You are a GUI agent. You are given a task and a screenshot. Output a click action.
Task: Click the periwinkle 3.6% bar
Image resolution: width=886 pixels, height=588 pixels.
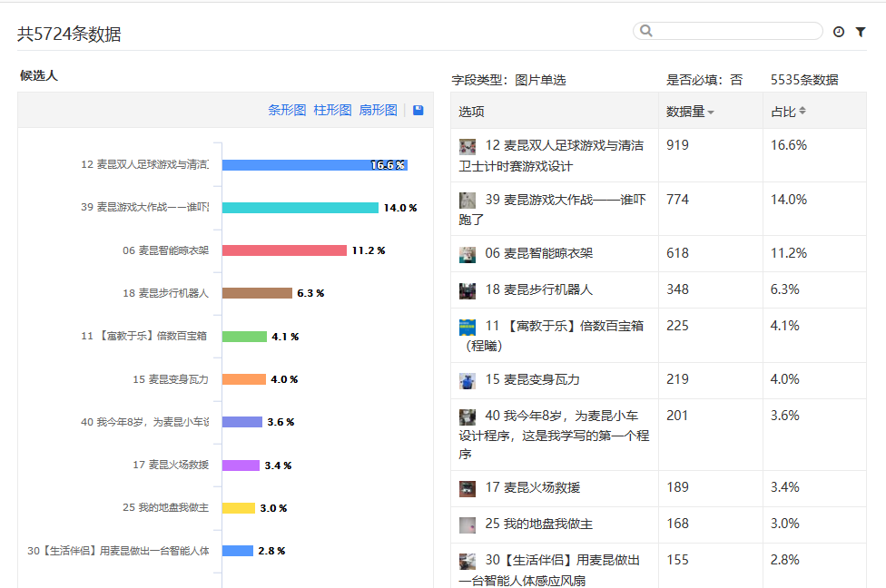pos(241,421)
